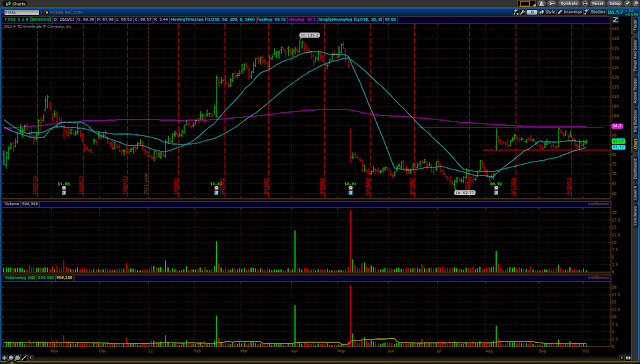
Task: Select the line drawing tool at bottom left
Action: pyautogui.click(x=24, y=358)
